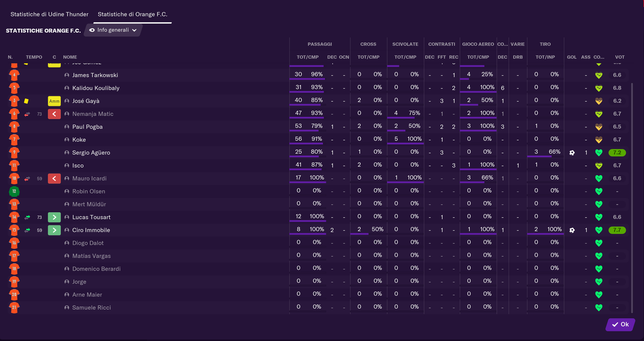Click José Gayà's yellow card icon

point(26,101)
